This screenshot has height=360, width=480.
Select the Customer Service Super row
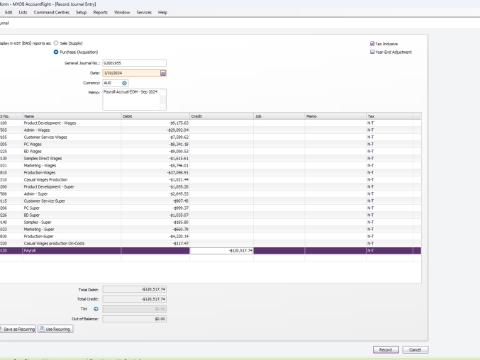click(x=210, y=201)
